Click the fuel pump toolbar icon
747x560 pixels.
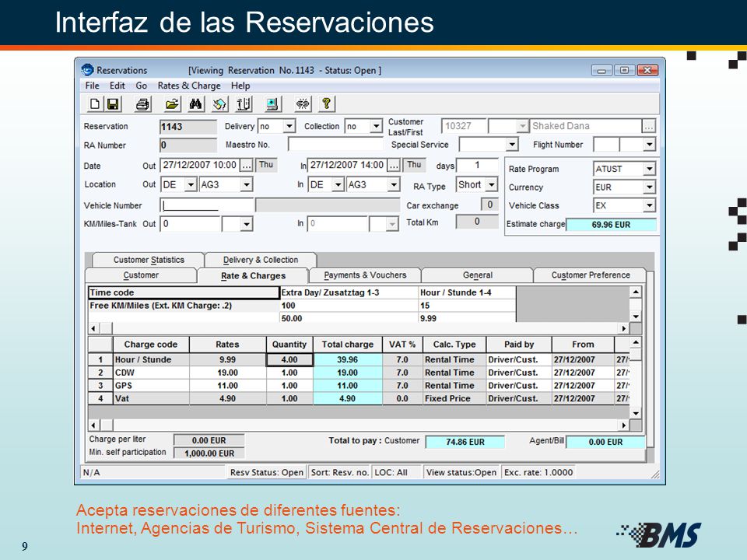[244, 103]
